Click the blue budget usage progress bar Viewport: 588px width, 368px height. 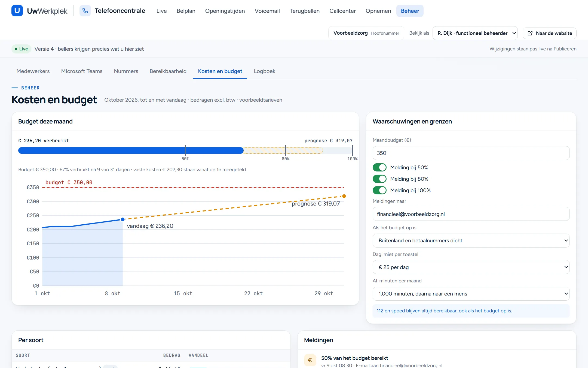point(131,150)
